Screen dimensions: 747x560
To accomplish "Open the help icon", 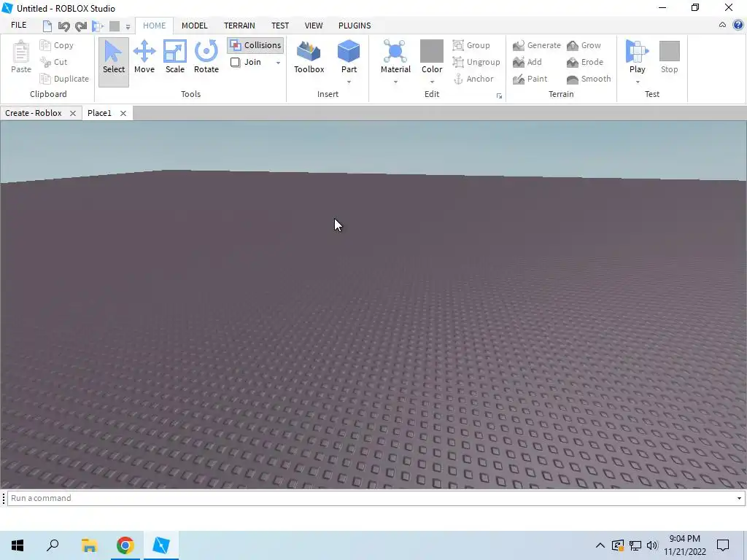I will tap(738, 26).
